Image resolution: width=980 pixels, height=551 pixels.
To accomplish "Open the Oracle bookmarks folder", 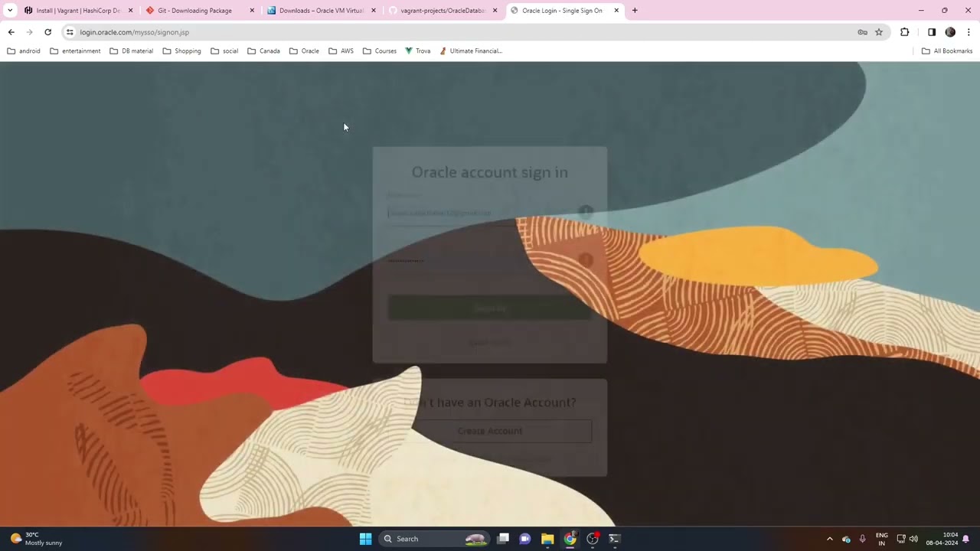I will [304, 51].
